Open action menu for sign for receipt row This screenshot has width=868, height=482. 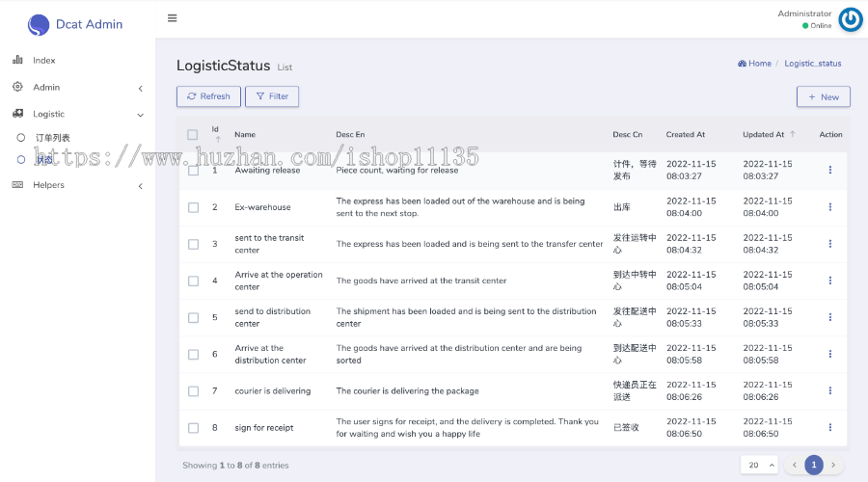pos(829,427)
